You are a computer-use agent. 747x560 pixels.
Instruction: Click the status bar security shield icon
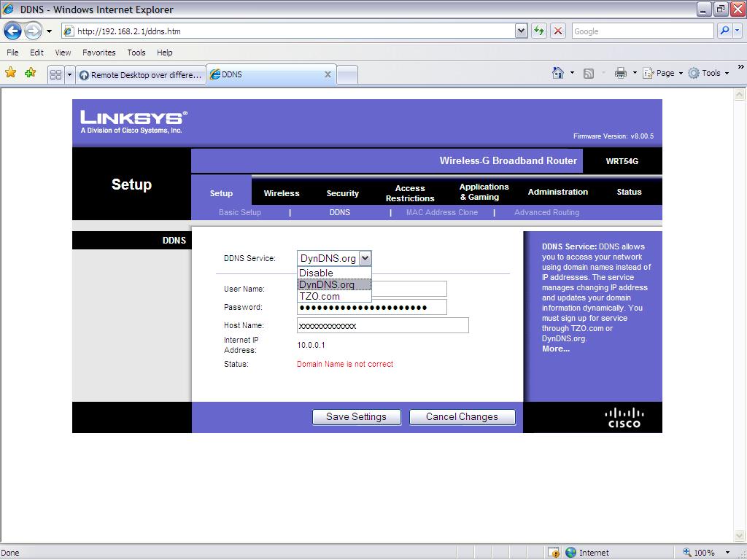pos(554,553)
